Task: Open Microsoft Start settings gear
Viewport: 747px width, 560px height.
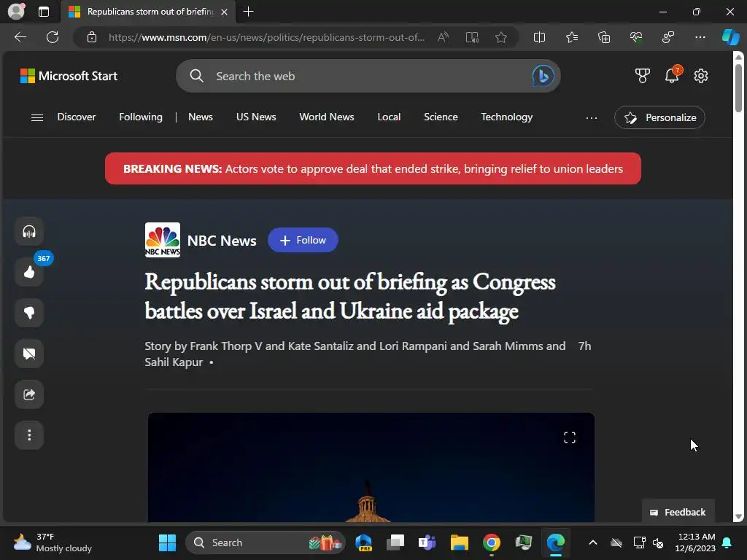Action: point(701,76)
